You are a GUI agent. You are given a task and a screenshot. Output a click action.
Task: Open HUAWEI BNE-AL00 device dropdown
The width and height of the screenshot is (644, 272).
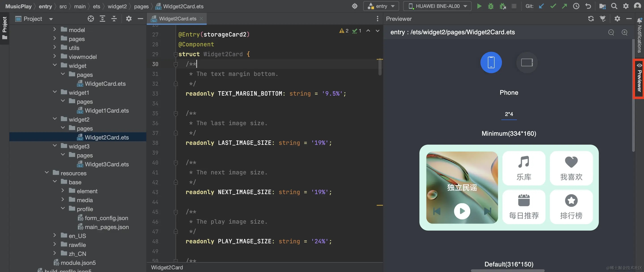pyautogui.click(x=437, y=6)
